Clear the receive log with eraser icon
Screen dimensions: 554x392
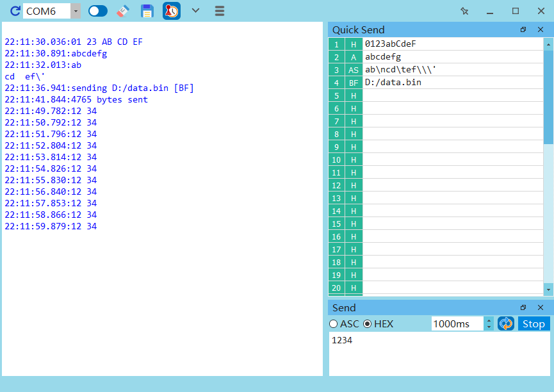point(122,11)
